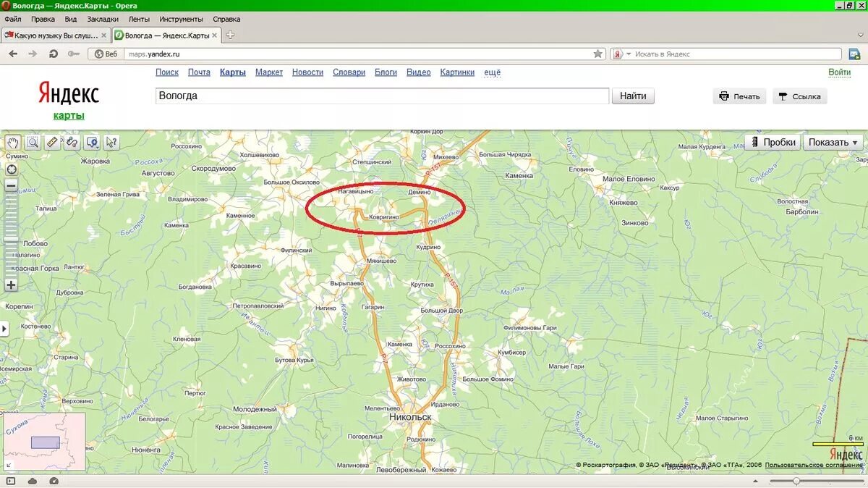Click the Кудрино village label on map
The width and height of the screenshot is (868, 488).
coord(428,247)
